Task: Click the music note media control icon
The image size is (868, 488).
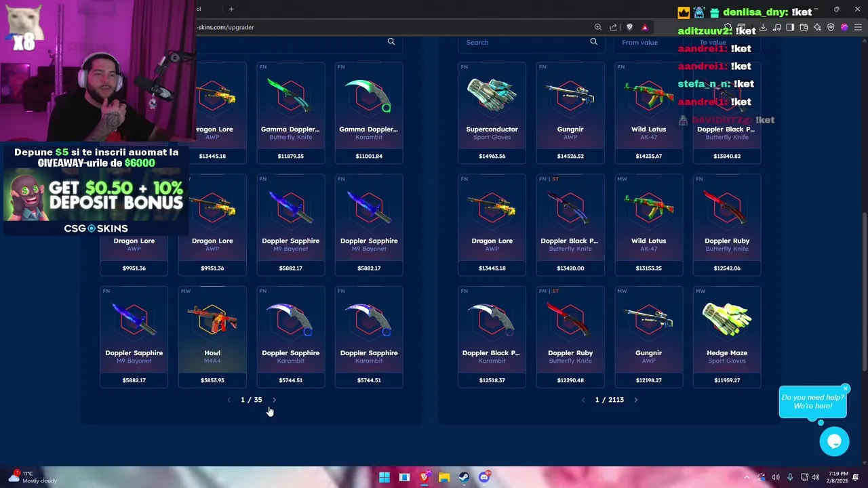Action: tap(776, 27)
